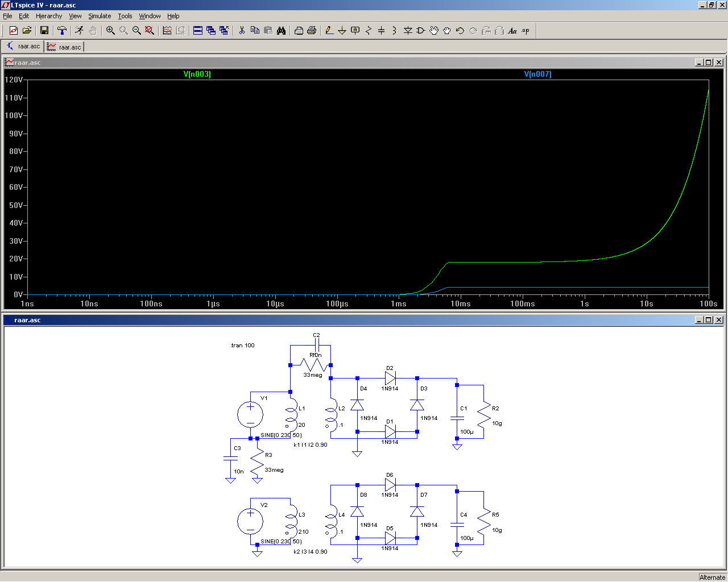Click inductor L3 in schematic
This screenshot has height=582, width=728.
(x=291, y=522)
